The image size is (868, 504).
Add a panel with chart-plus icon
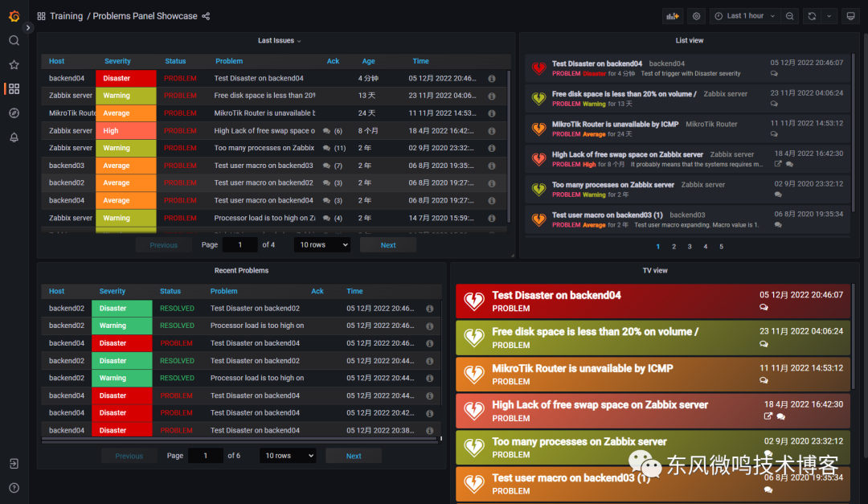(673, 16)
